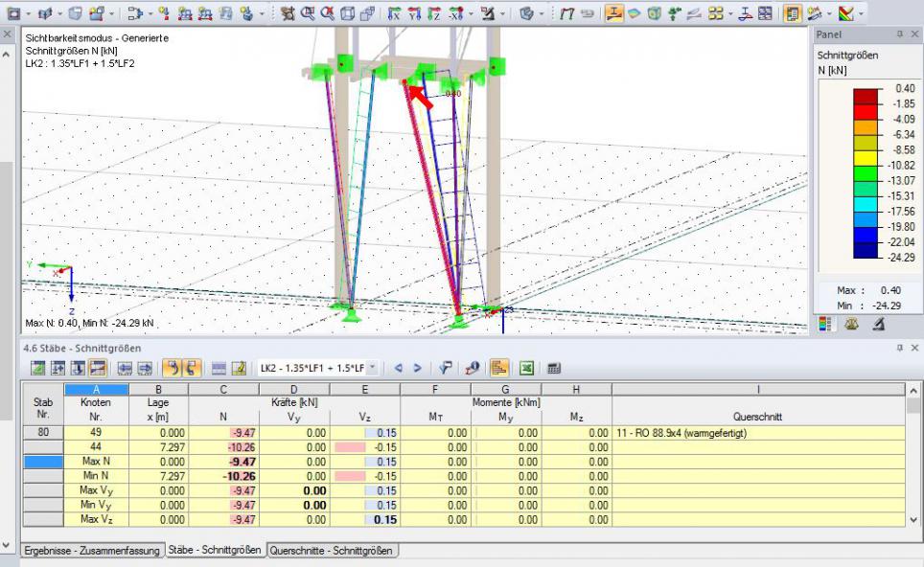Click the support reactions icon
Screen dimensions: 924x567
click(x=675, y=13)
